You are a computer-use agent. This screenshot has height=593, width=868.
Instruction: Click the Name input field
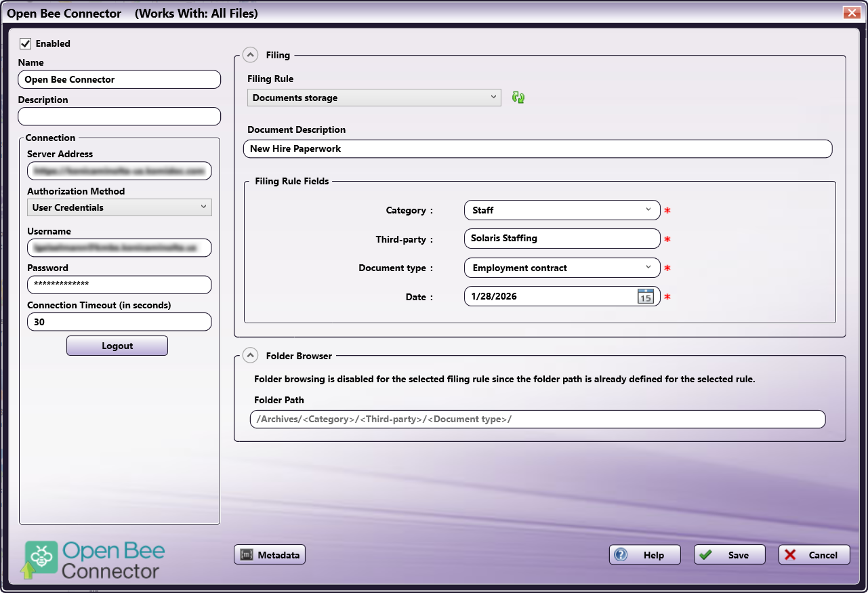(119, 79)
